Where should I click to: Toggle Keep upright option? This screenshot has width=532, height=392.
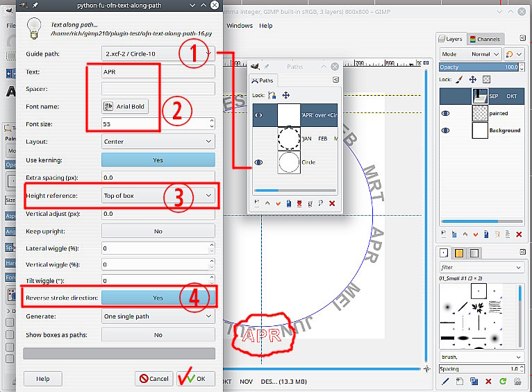pyautogui.click(x=158, y=231)
